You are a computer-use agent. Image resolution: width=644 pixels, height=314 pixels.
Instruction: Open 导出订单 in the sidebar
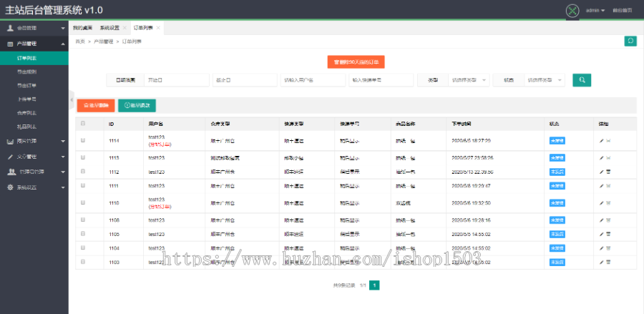34,85
